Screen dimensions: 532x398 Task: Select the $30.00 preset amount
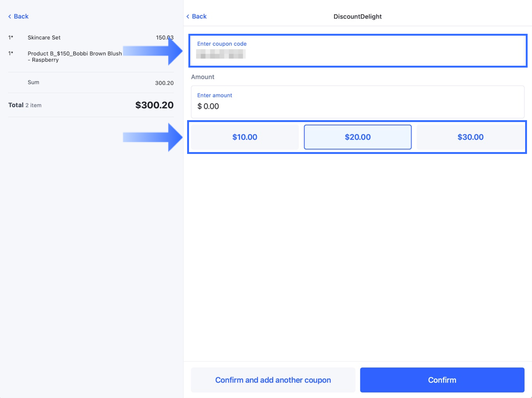470,137
